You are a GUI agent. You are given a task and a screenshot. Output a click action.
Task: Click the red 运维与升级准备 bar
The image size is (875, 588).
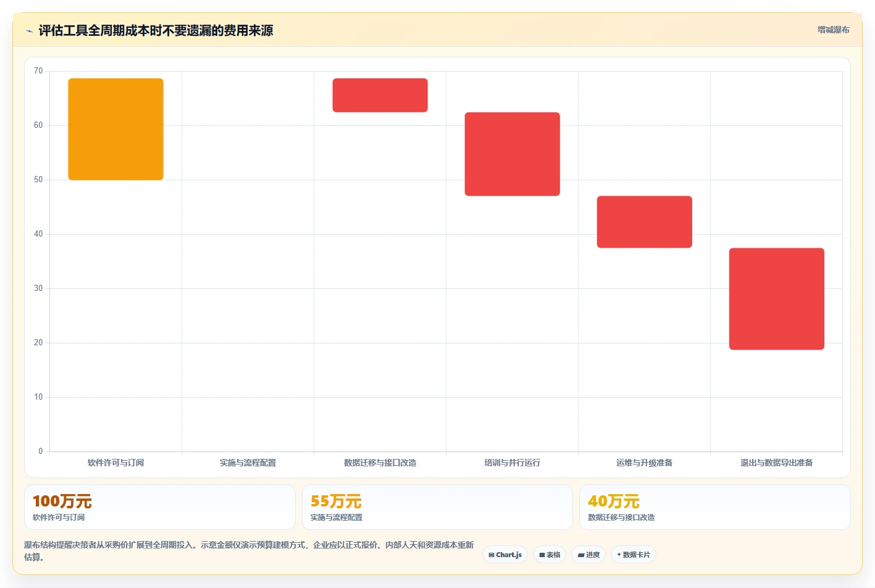(644, 222)
